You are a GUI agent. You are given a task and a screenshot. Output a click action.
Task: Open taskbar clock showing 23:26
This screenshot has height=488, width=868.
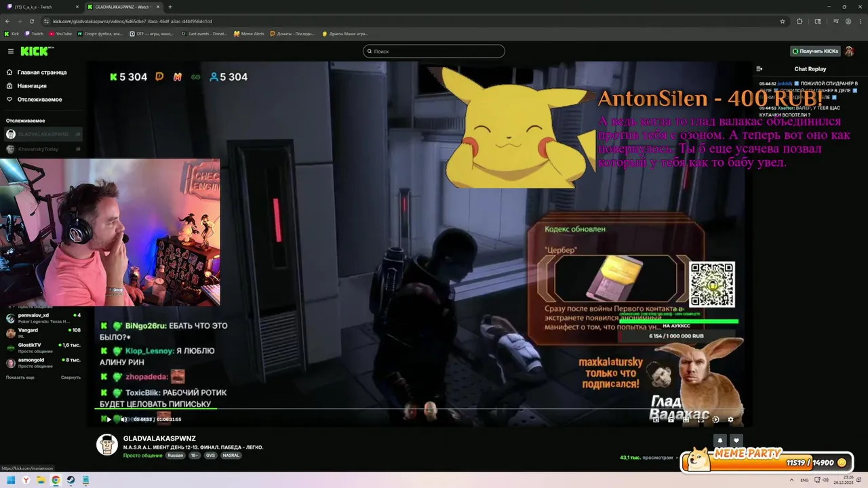point(845,480)
